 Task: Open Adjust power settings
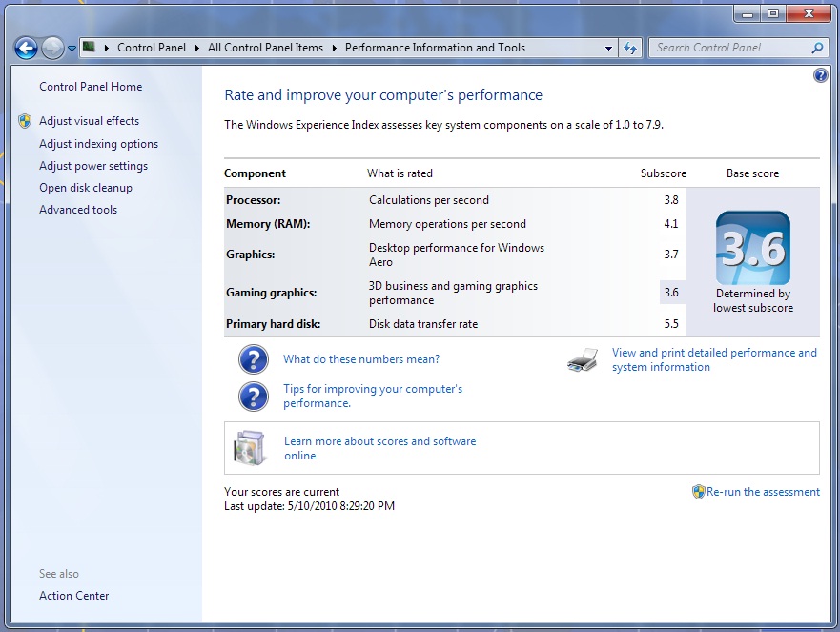pos(93,166)
